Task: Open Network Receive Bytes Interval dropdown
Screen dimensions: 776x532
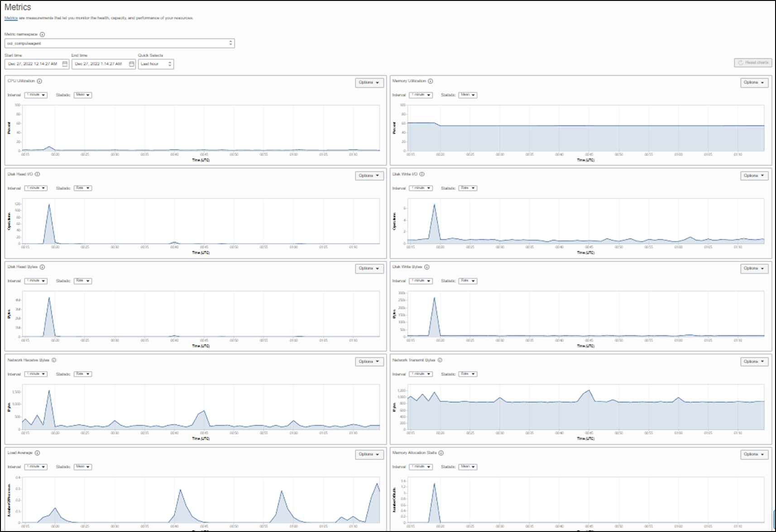Action: click(x=36, y=374)
